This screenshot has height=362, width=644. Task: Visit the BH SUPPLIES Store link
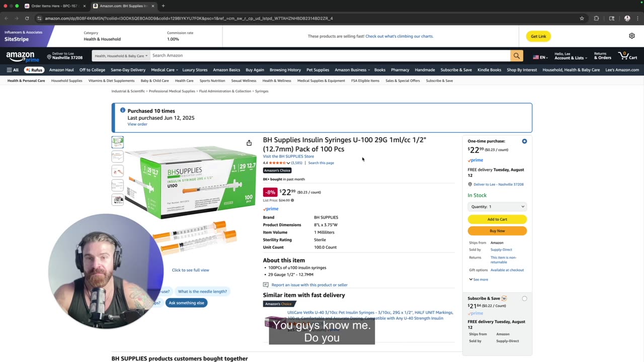click(288, 156)
